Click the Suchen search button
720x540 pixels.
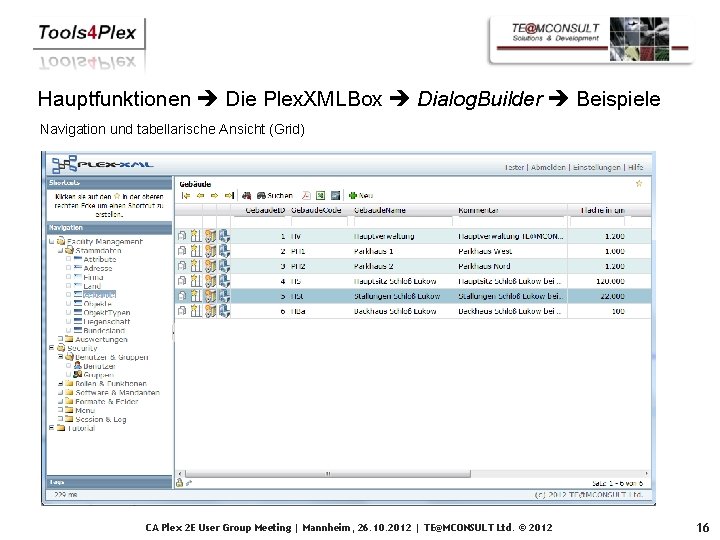coord(275,196)
